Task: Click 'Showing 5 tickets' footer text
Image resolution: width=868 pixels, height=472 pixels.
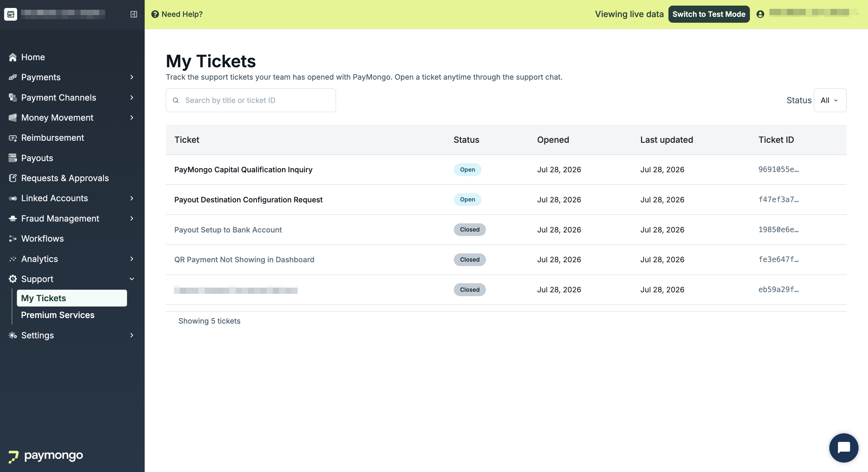Action: (209, 321)
